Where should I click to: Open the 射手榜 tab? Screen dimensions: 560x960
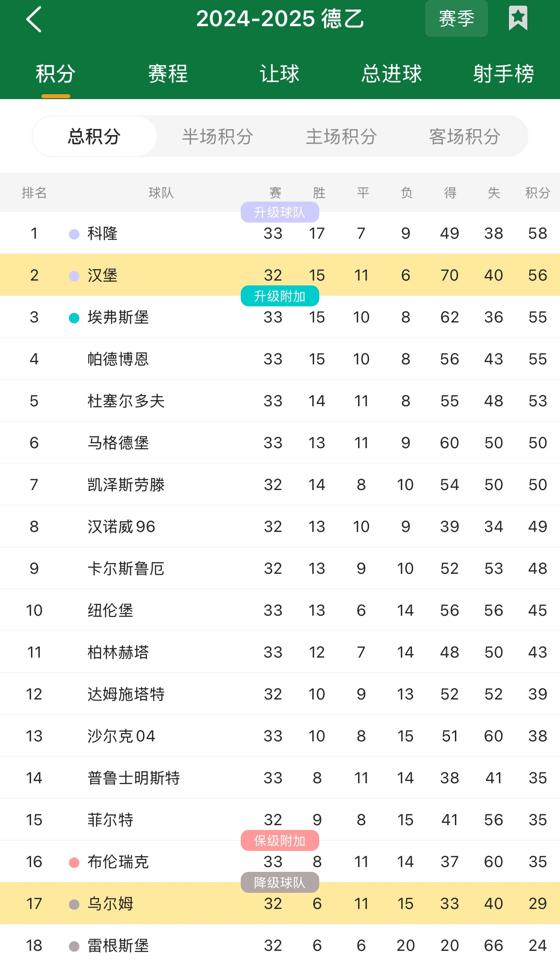pos(503,73)
